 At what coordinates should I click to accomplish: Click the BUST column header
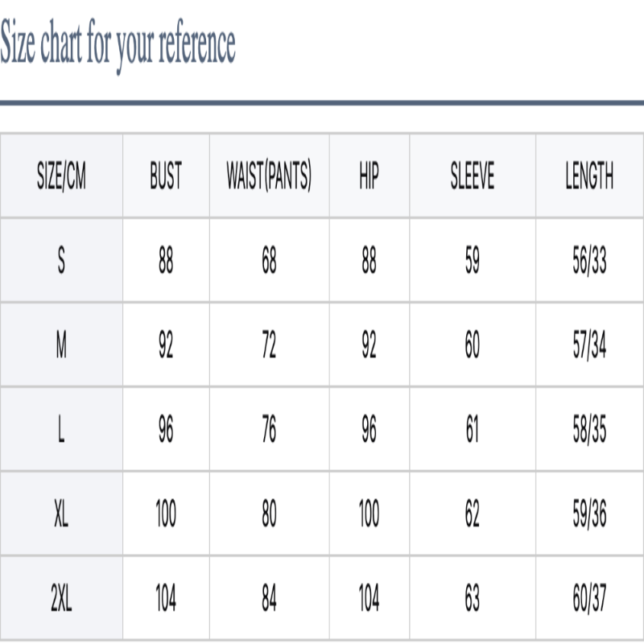[x=166, y=176]
